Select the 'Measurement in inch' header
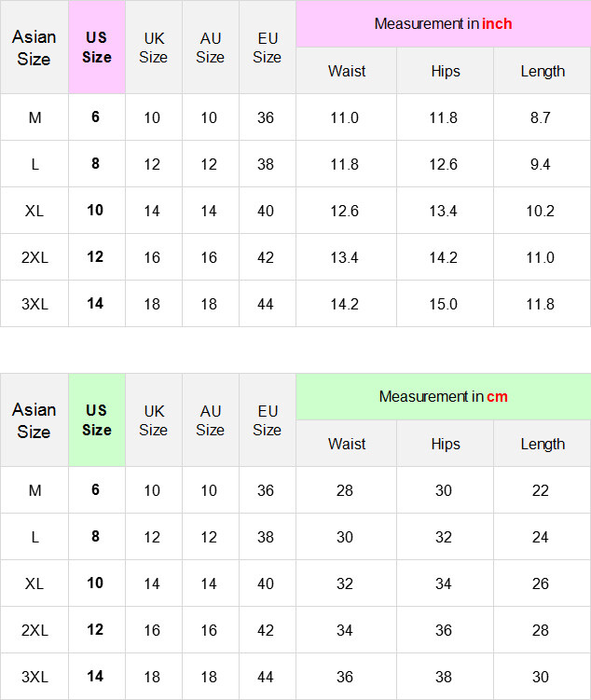Screen dimensions: 591x700 [x=443, y=24]
